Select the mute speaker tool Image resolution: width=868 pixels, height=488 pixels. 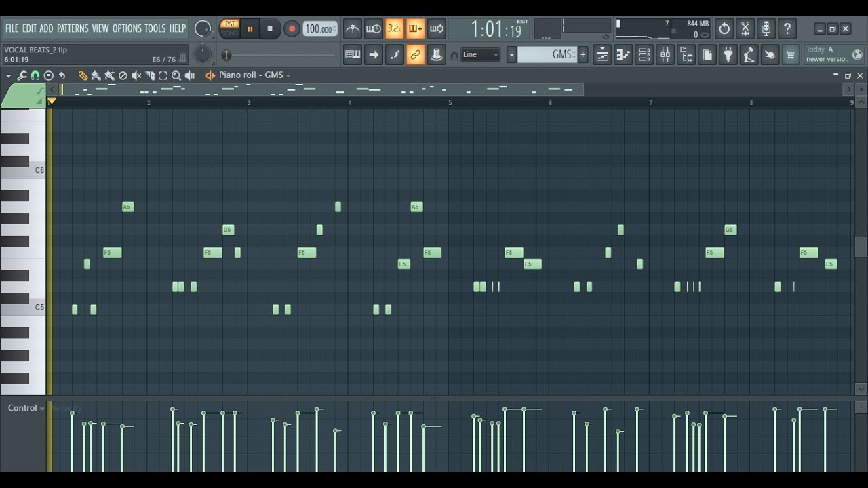tap(136, 75)
